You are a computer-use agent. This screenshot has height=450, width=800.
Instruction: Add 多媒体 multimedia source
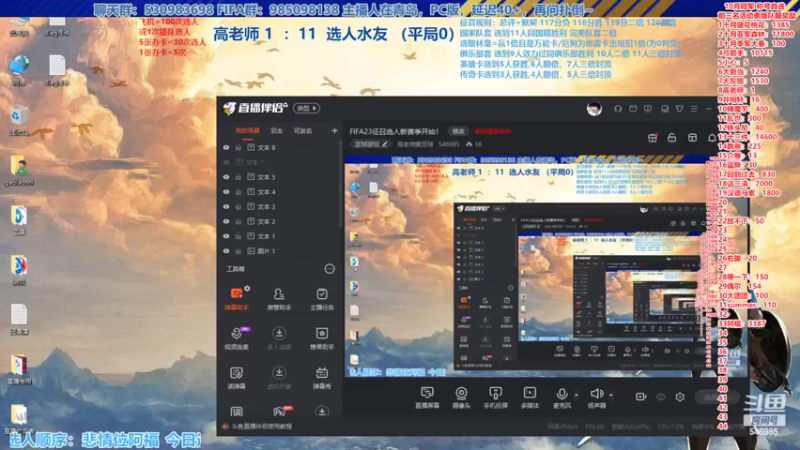[530, 397]
